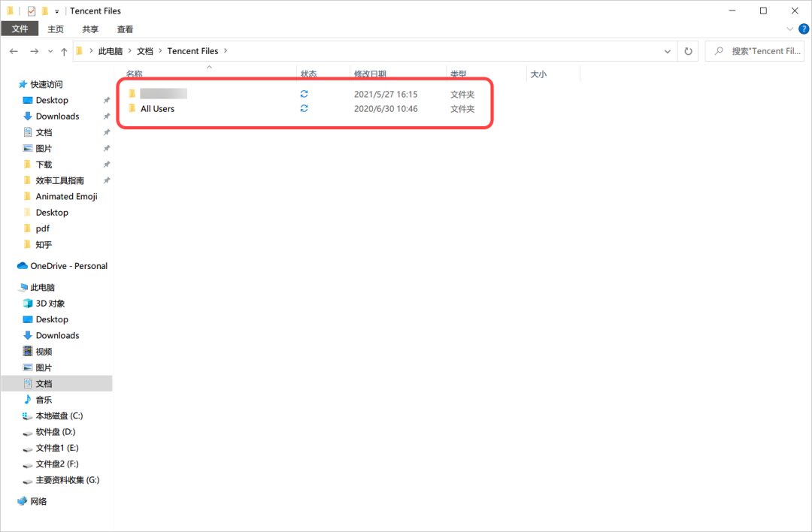Open the 效率工具指南 folder
Screen dimensions: 812x532
(x=59, y=180)
